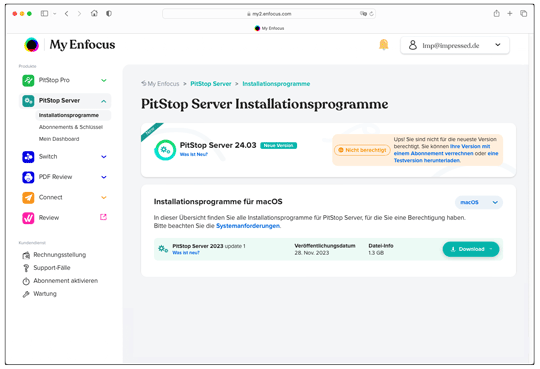540x369 pixels.
Task: Click the Switch product icon
Action: [28, 157]
